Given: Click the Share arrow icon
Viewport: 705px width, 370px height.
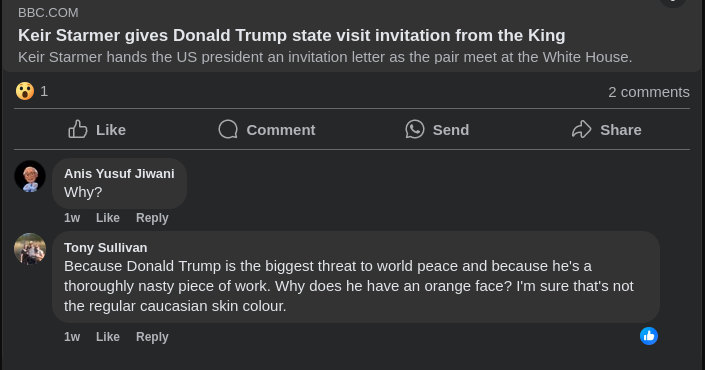Looking at the screenshot, I should coord(581,129).
